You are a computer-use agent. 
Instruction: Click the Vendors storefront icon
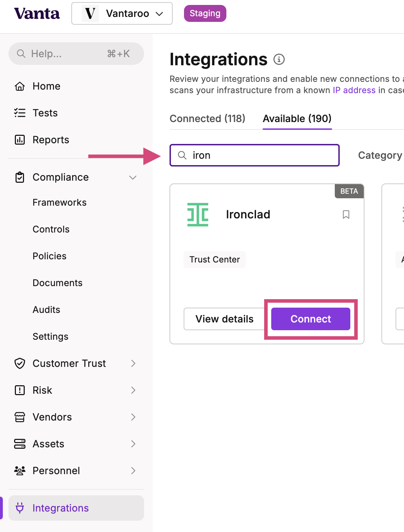[x=20, y=417]
